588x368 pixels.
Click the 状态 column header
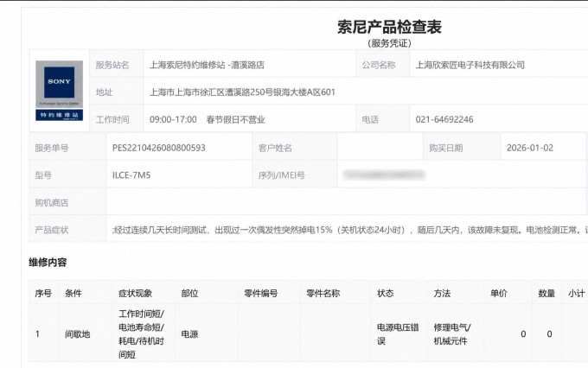pyautogui.click(x=385, y=293)
